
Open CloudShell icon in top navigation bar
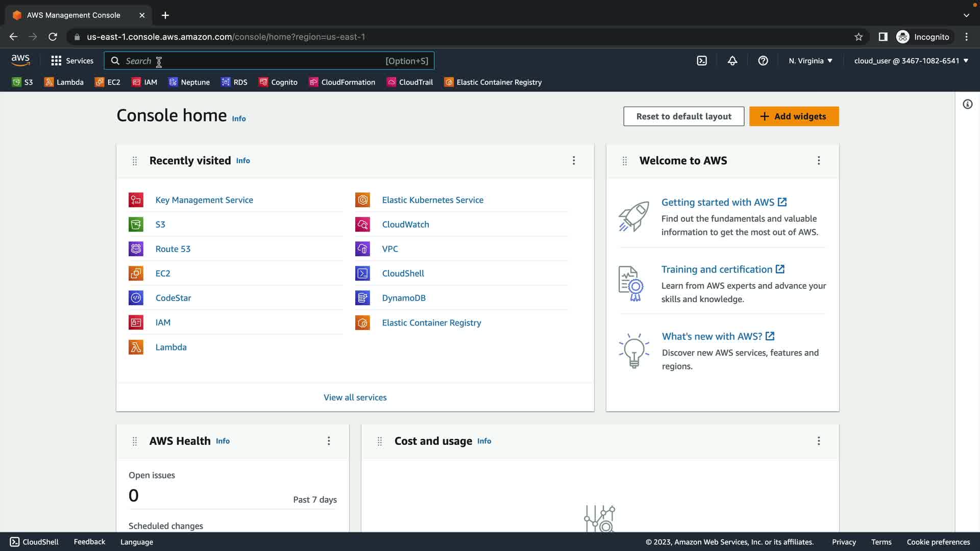(x=702, y=61)
